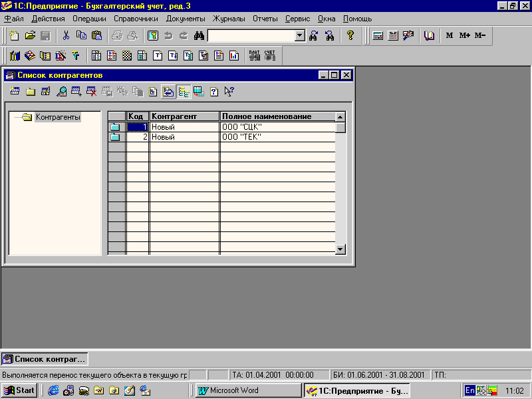The height and width of the screenshot is (399, 532).
Task: Toggle the hierarchical list tree icon
Action: [184, 92]
